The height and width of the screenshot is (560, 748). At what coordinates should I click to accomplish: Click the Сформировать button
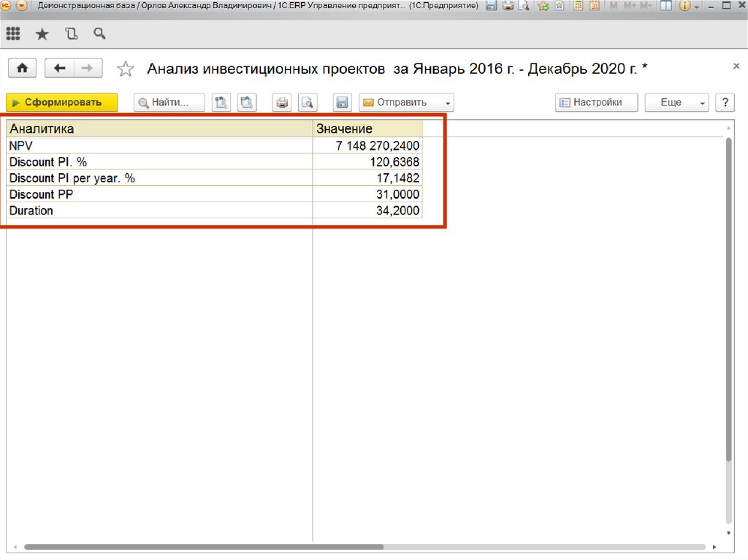pos(61,102)
